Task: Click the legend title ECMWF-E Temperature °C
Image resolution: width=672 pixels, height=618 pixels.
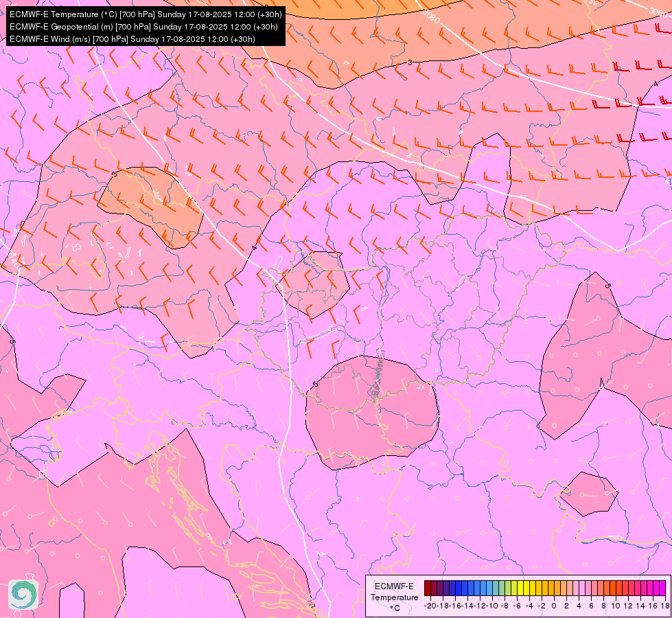Action: coord(394,597)
